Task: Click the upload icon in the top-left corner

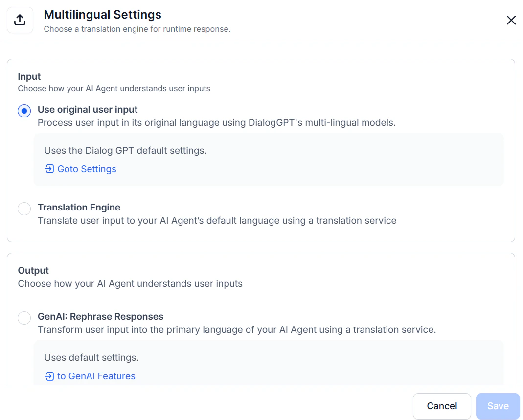Action: click(x=20, y=20)
